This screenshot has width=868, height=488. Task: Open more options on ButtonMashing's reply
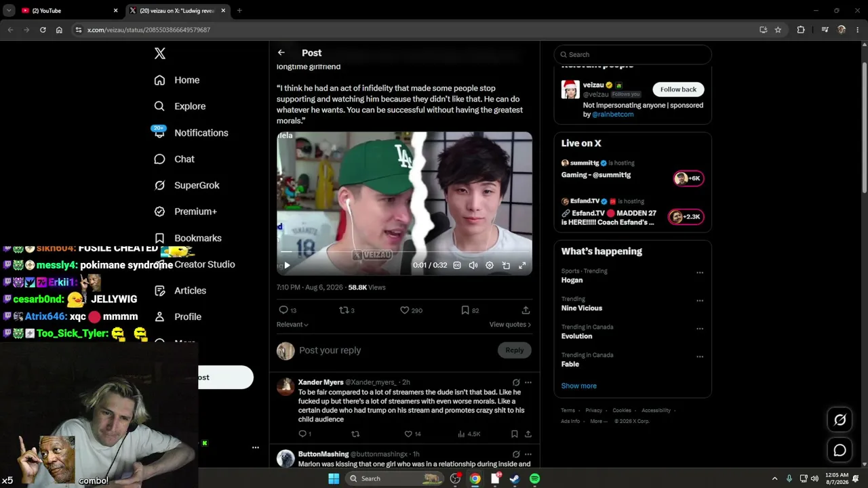click(528, 454)
